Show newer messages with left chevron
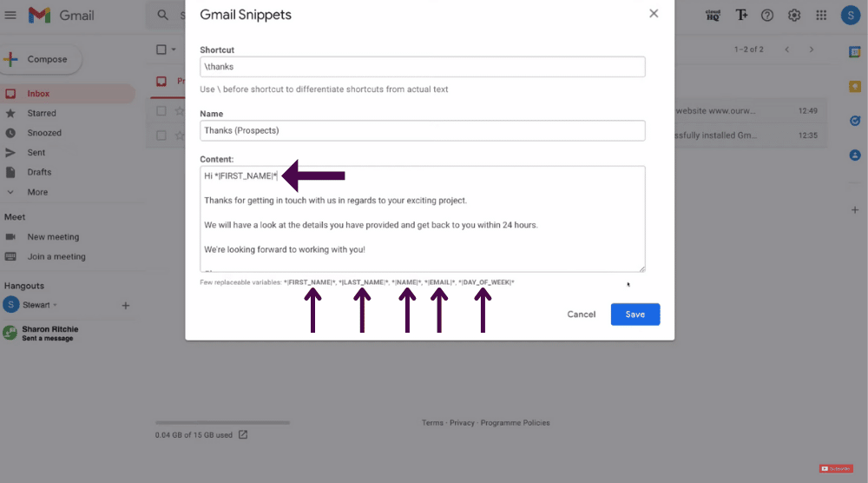The image size is (868, 483). (786, 50)
